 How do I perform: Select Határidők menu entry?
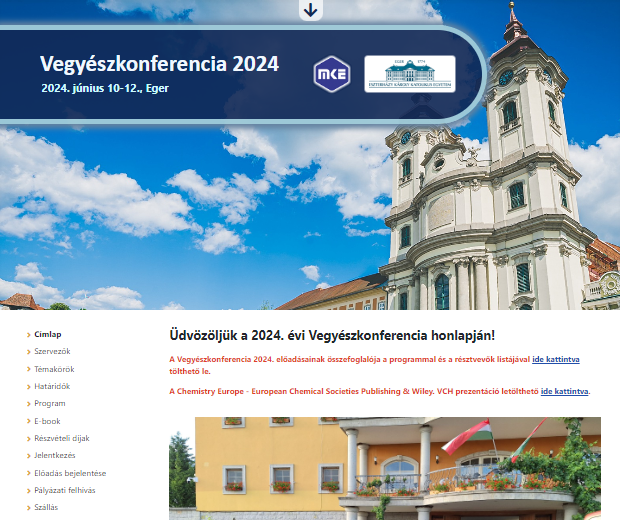click(52, 386)
